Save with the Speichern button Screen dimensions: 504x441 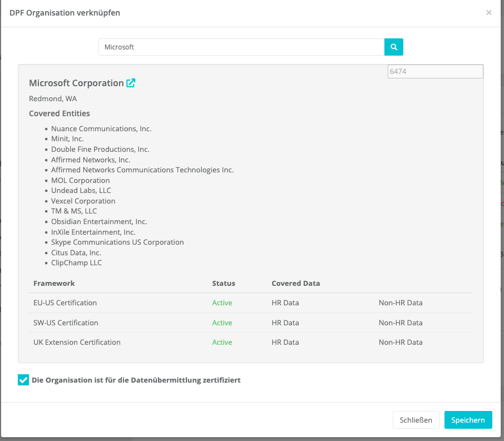468,420
